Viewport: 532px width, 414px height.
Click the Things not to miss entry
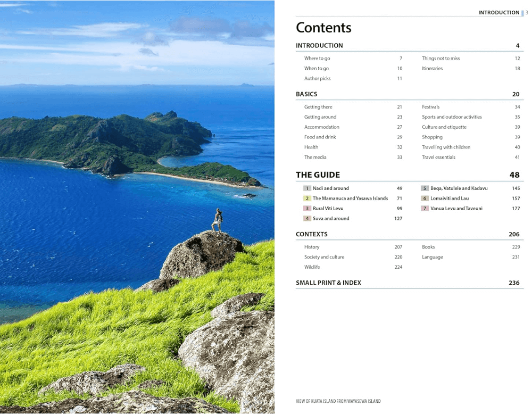(x=440, y=59)
